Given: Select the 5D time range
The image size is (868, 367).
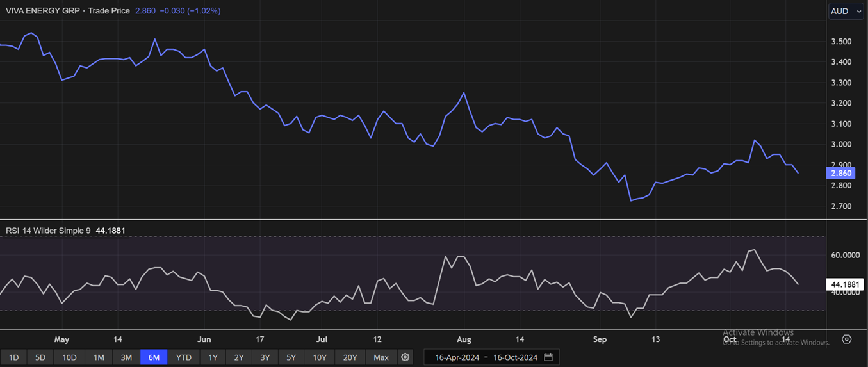Looking at the screenshot, I should (x=40, y=357).
